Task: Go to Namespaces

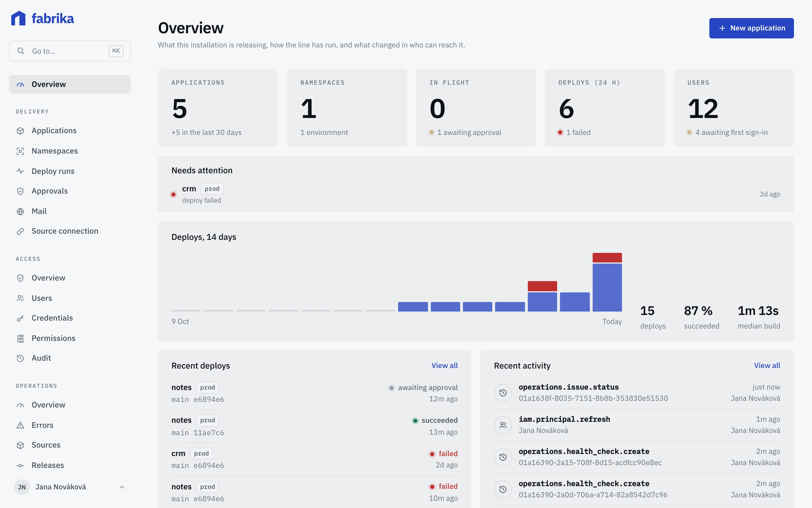Action: [70, 151]
